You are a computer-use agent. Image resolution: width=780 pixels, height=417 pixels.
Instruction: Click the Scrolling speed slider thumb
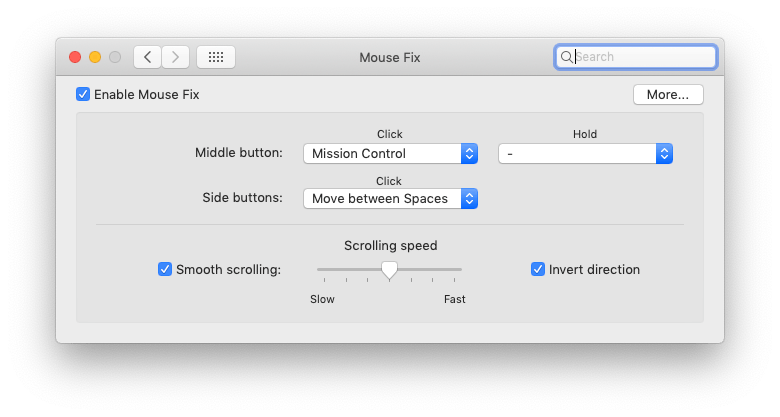tap(390, 269)
